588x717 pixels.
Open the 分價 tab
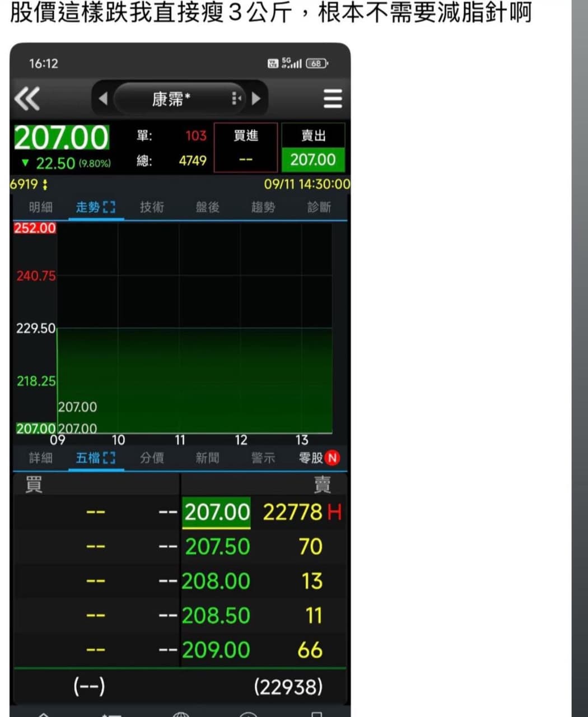click(152, 458)
